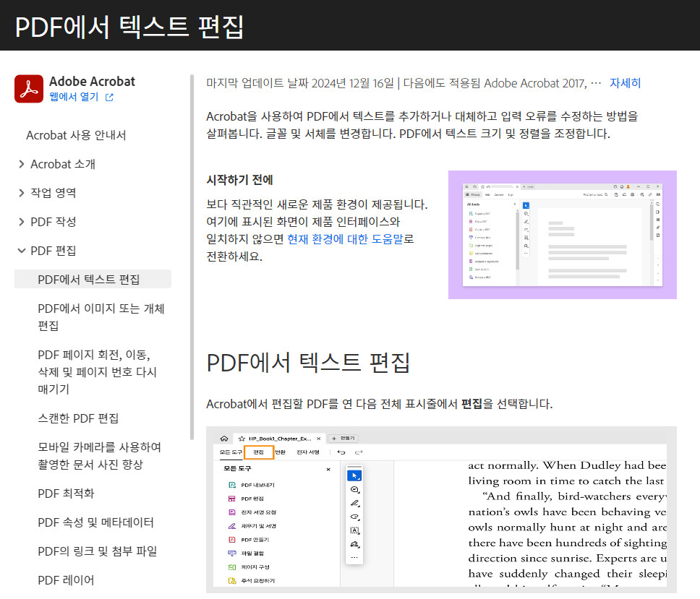Click the 주석 요청하기 tool icon
This screenshot has height=599, width=700.
point(232,581)
